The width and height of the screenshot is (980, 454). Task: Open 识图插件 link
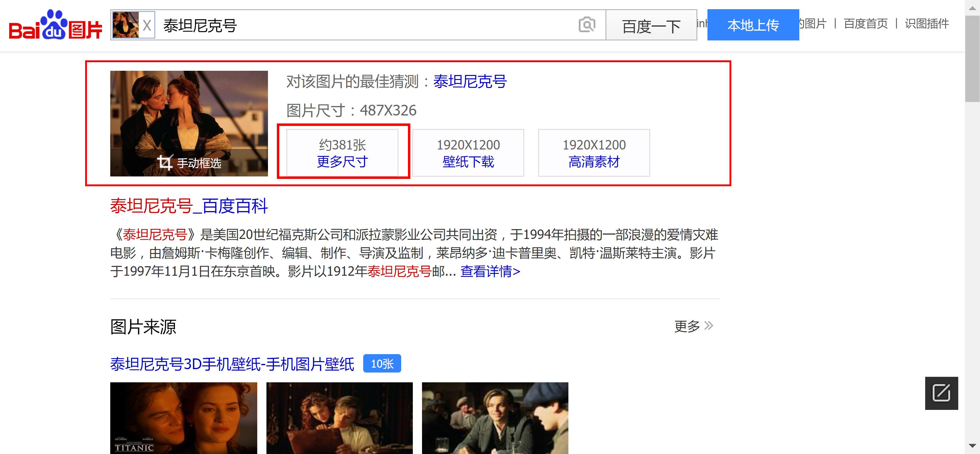(x=926, y=24)
